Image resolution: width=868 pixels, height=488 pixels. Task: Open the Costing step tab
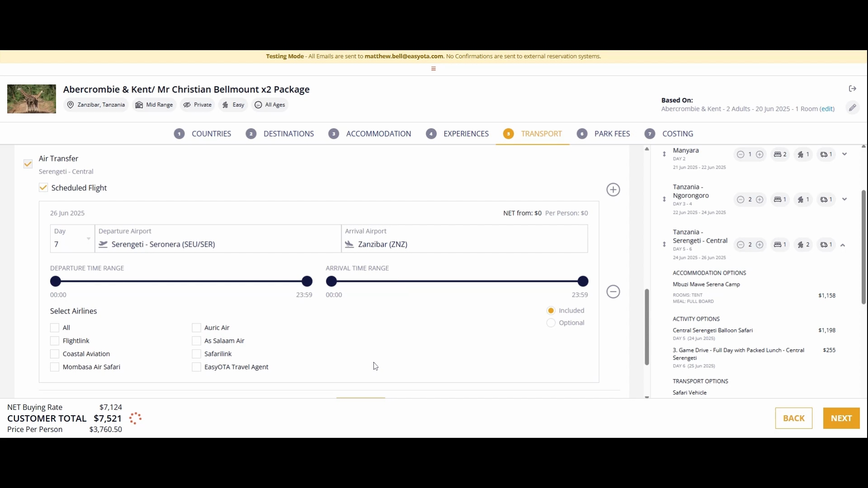pyautogui.click(x=669, y=134)
